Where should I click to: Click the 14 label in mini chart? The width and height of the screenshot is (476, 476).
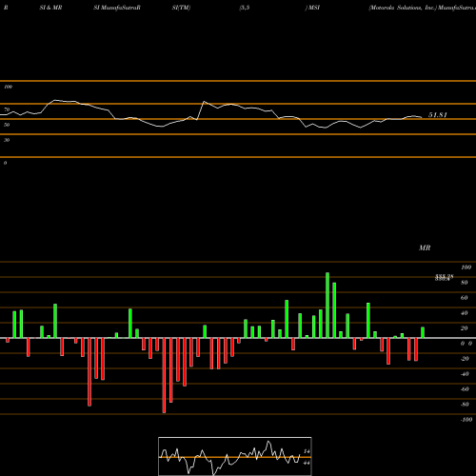pos(307,451)
